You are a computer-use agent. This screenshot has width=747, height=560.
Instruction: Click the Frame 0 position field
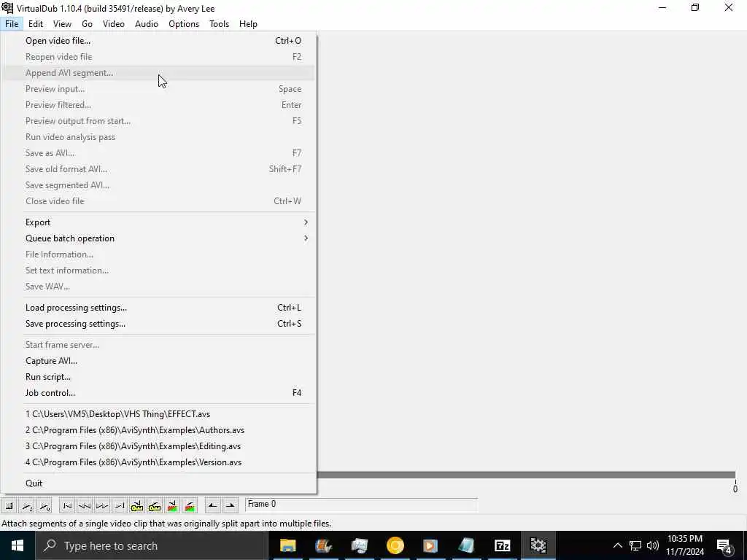coord(361,505)
